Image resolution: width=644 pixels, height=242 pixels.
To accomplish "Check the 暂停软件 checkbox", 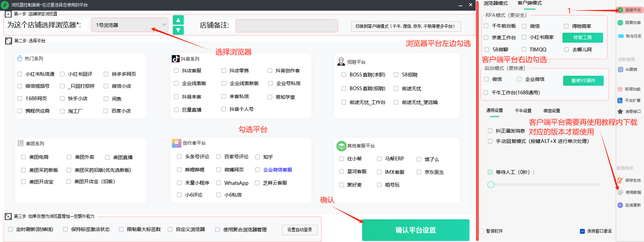I will pos(482,231).
